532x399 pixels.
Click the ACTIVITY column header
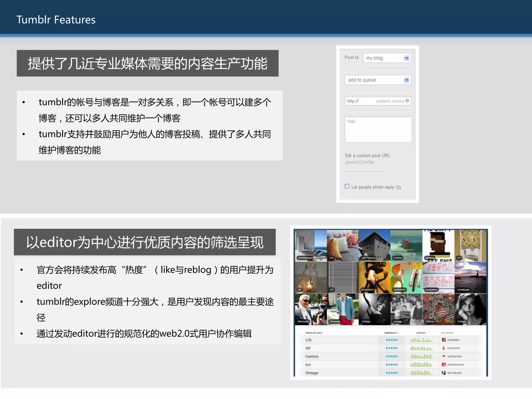(421, 333)
